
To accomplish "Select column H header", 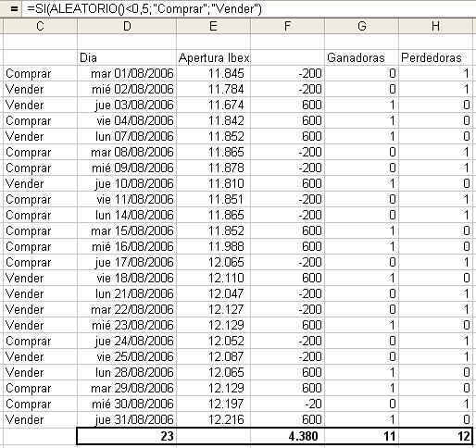I will [x=435, y=26].
